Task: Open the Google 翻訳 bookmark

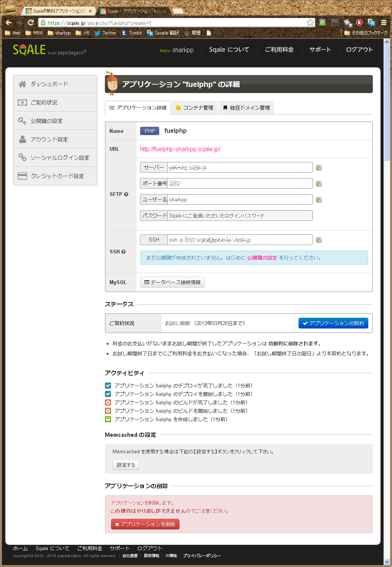Action: (x=163, y=33)
